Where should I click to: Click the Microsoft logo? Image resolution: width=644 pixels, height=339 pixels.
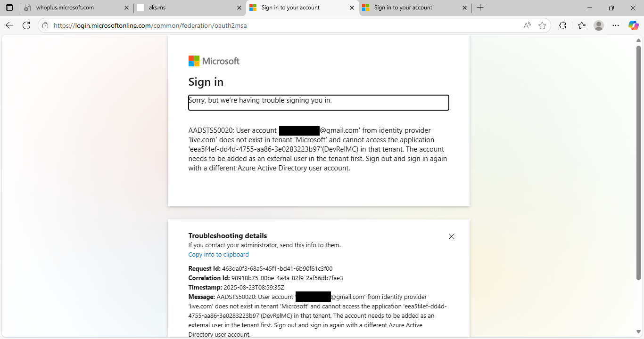point(214,61)
